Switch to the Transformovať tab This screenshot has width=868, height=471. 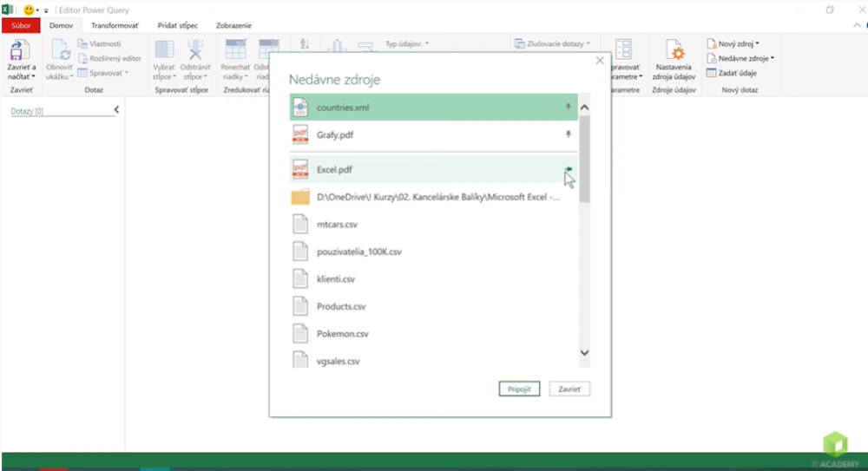115,25
